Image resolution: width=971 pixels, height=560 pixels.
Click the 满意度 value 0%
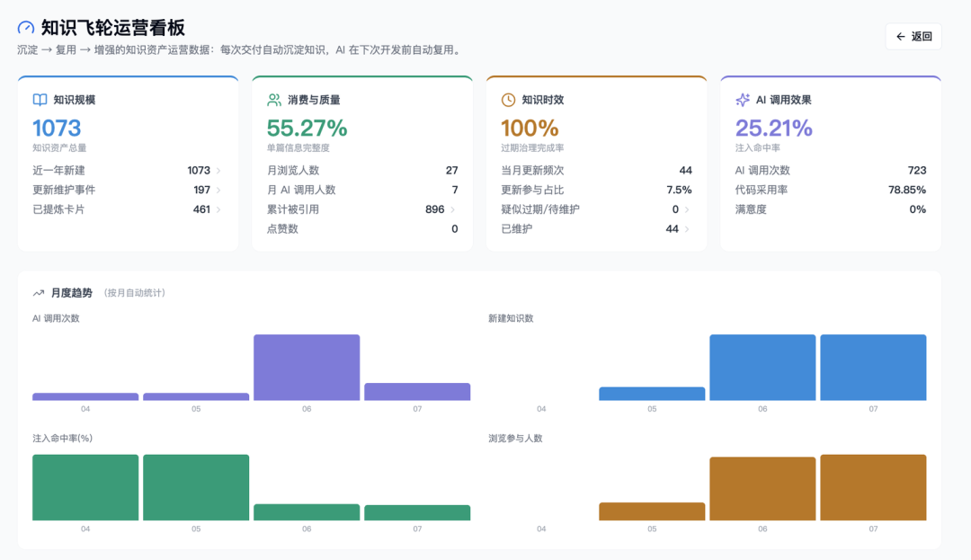(x=918, y=209)
